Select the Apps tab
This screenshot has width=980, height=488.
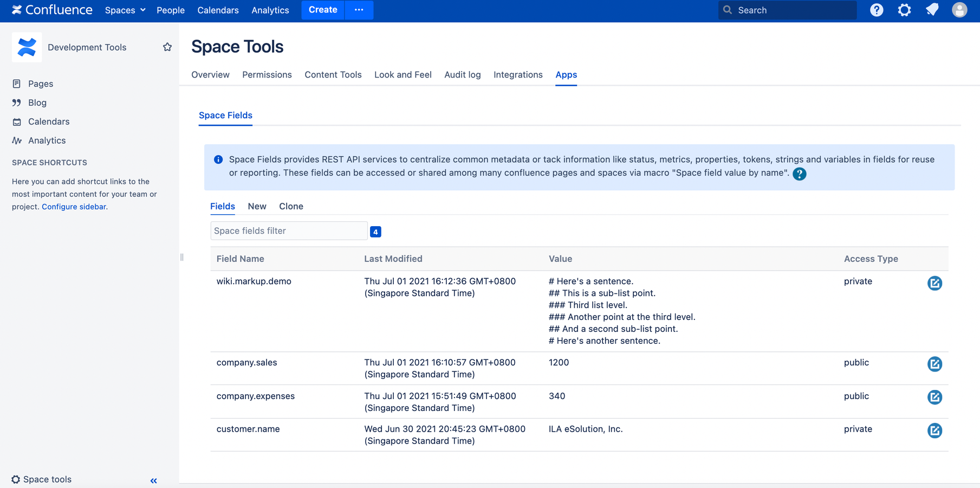pyautogui.click(x=566, y=75)
